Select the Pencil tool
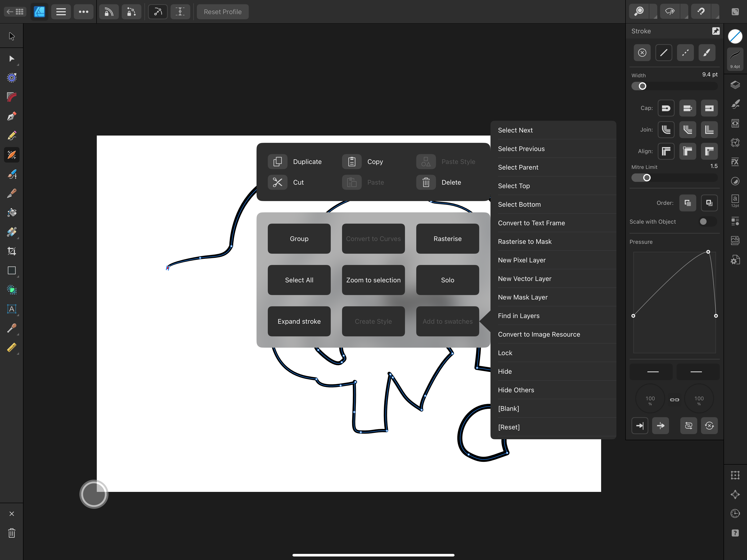The width and height of the screenshot is (747, 560). pyautogui.click(x=12, y=136)
